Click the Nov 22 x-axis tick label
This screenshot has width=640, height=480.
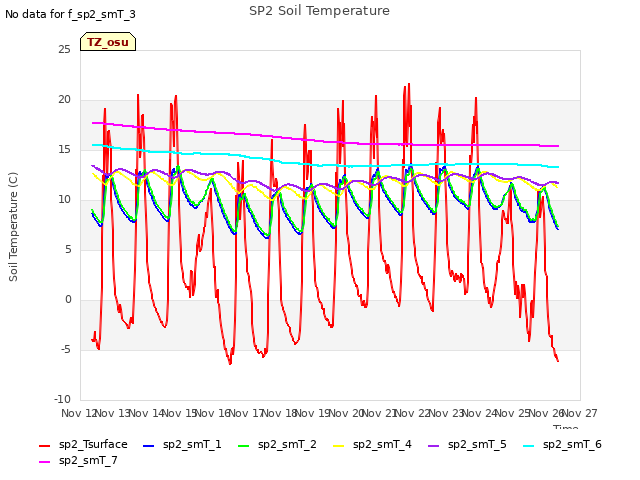413,413
